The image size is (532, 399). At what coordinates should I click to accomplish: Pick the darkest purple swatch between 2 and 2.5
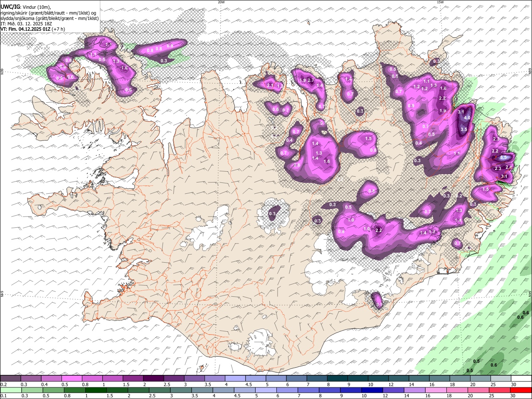(x=153, y=379)
